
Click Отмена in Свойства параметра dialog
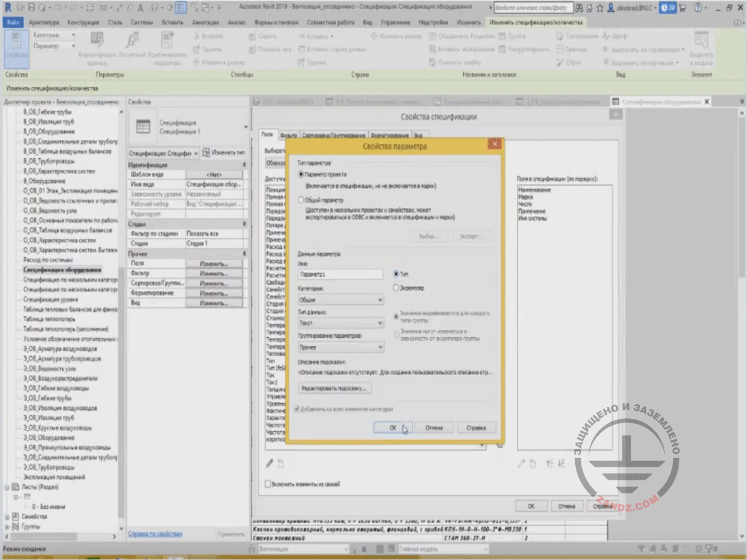point(434,427)
